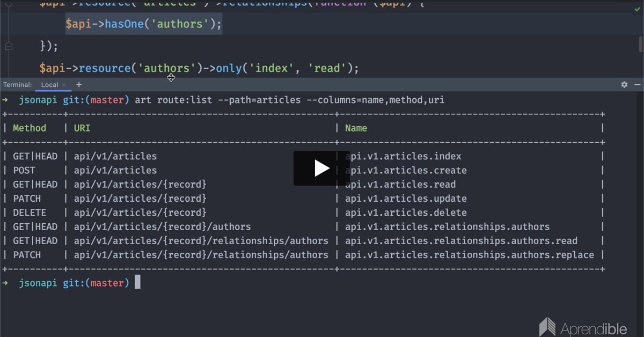Open the terminal settings gear icon
Screen dimensions: 644x337
click(624, 85)
